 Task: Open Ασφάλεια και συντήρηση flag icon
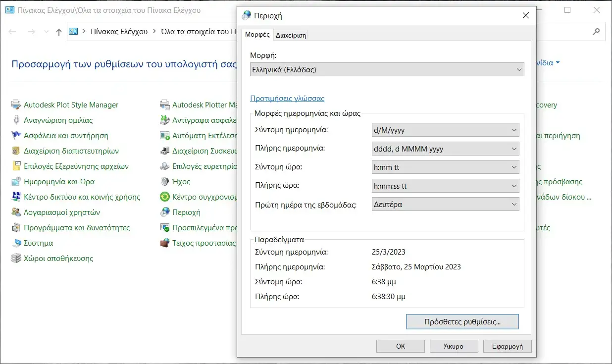[x=16, y=136]
